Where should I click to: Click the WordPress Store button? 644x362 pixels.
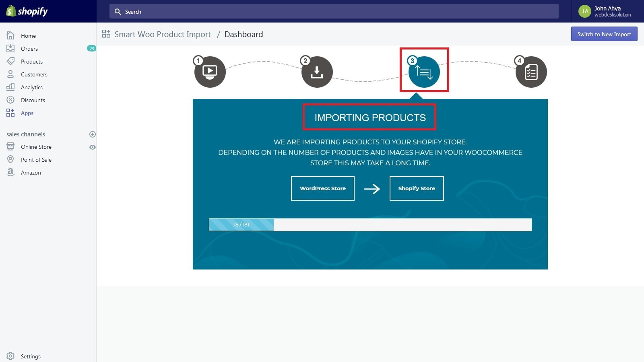[322, 188]
